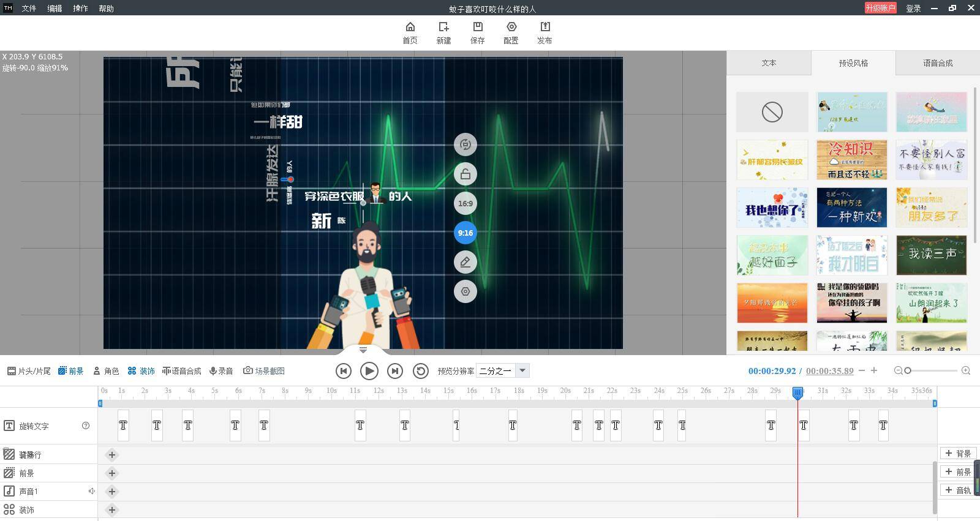Viewport: 980px width, 521px height.
Task: Play the animation preview
Action: 369,371
